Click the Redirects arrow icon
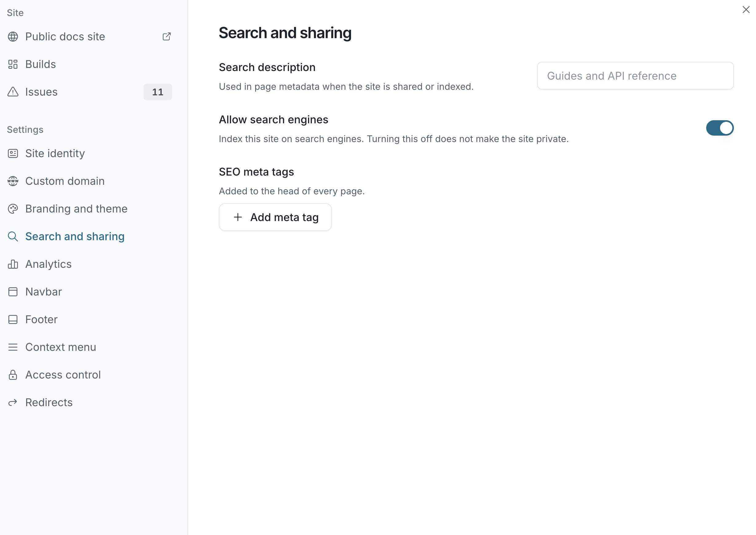Screen dimensions: 756x535 point(13,402)
